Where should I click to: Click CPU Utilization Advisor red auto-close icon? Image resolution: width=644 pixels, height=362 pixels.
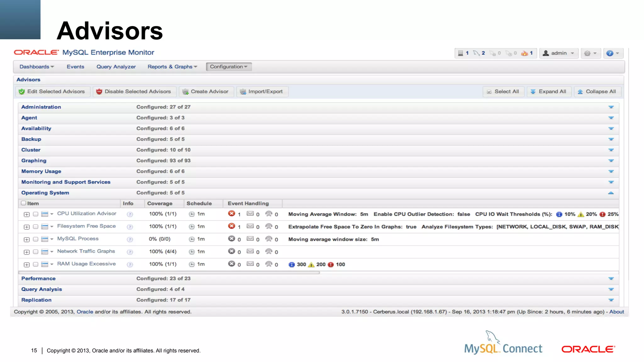231,214
